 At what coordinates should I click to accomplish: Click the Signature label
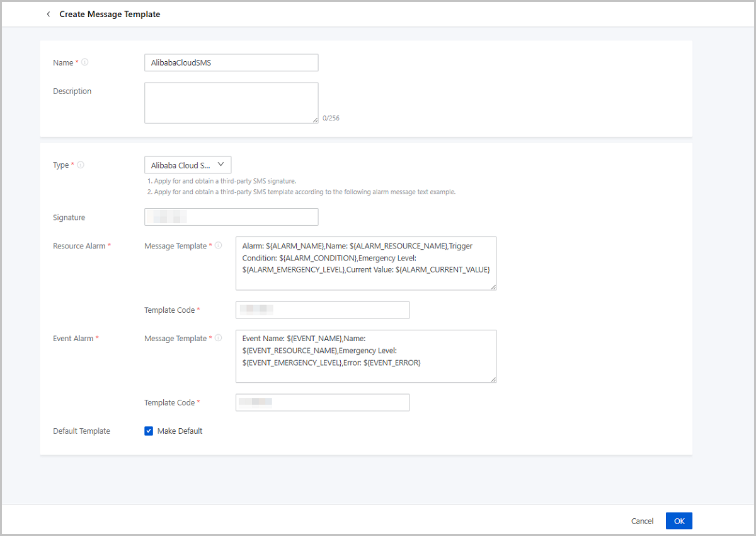tap(69, 218)
